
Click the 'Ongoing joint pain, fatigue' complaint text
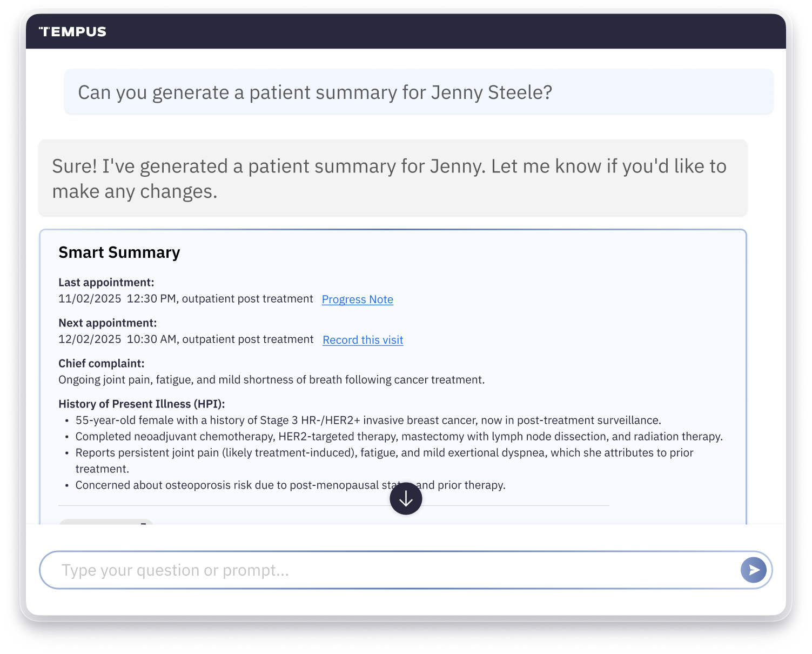272,379
